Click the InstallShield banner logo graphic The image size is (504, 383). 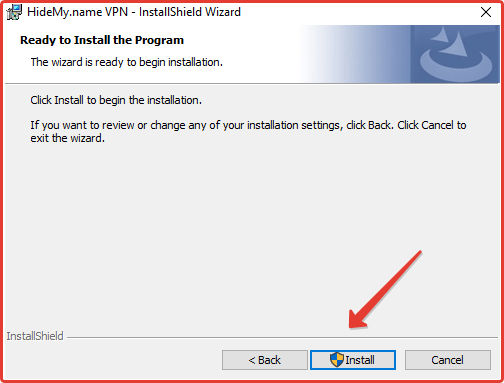[x=455, y=54]
